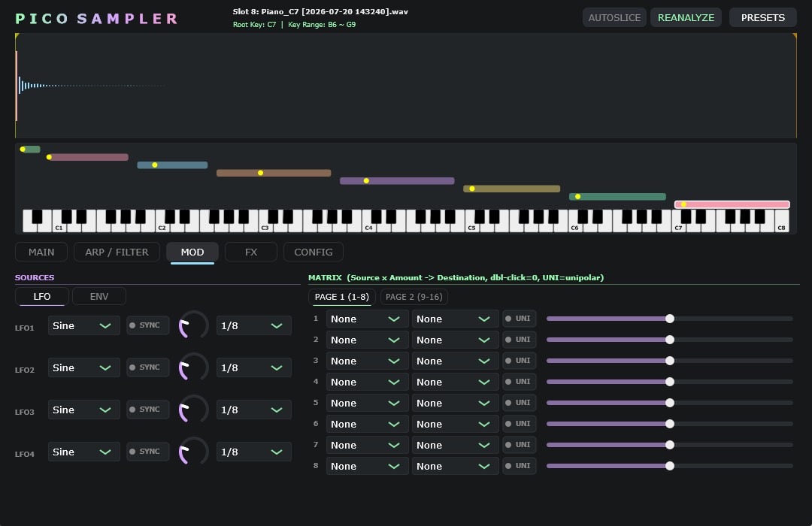Open the LFO4 waveform Sine dropdown

click(84, 452)
